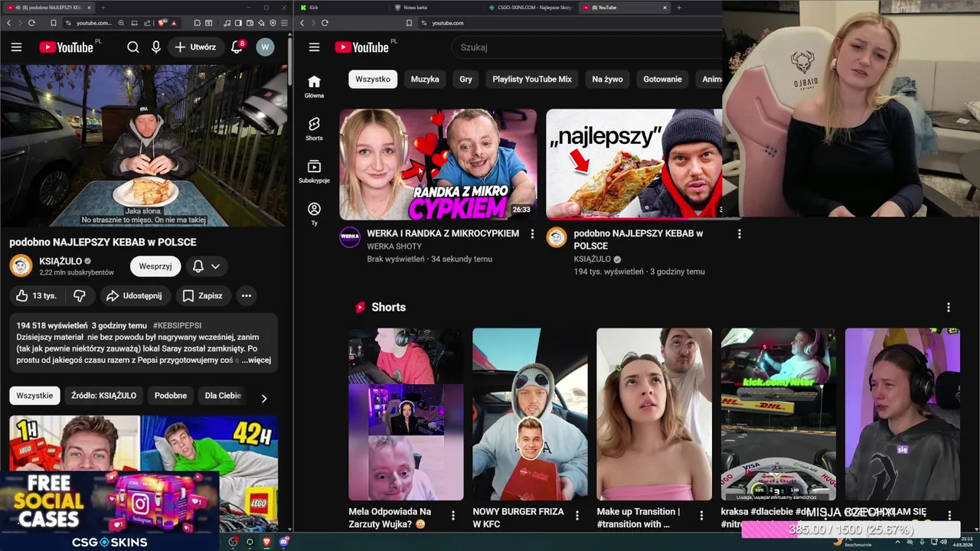
Task: Open options for WERKA I RANDKA video
Action: click(x=532, y=233)
